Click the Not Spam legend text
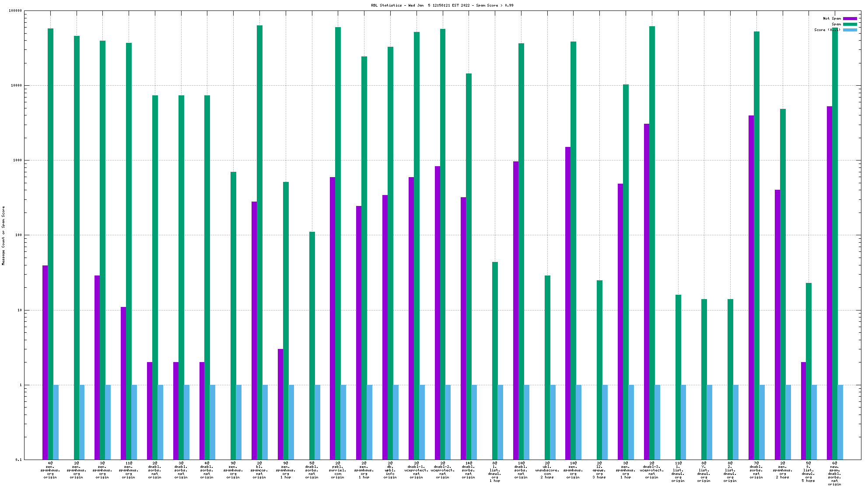 pyautogui.click(x=832, y=18)
